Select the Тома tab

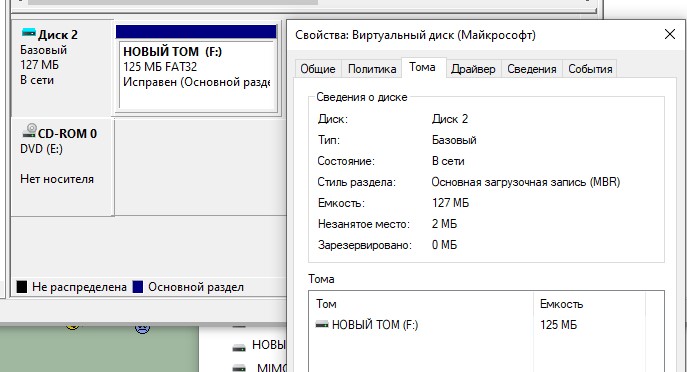422,67
